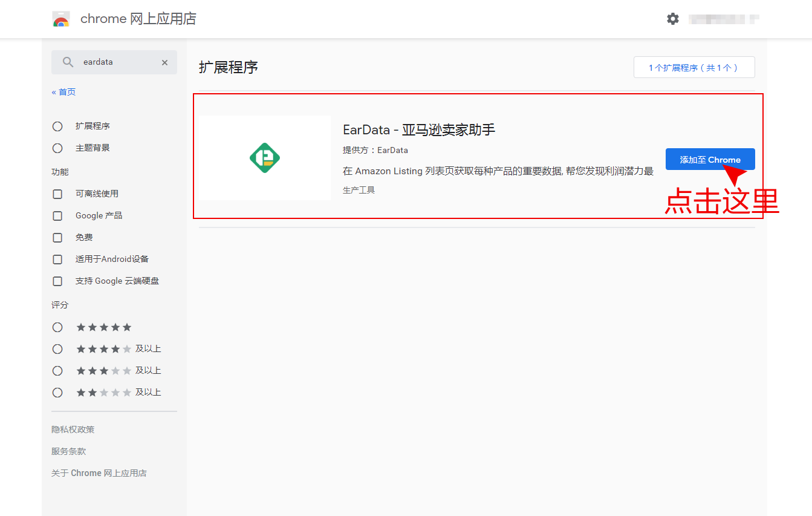Enable the 免费 filter checkbox
812x516 pixels.
(x=57, y=238)
